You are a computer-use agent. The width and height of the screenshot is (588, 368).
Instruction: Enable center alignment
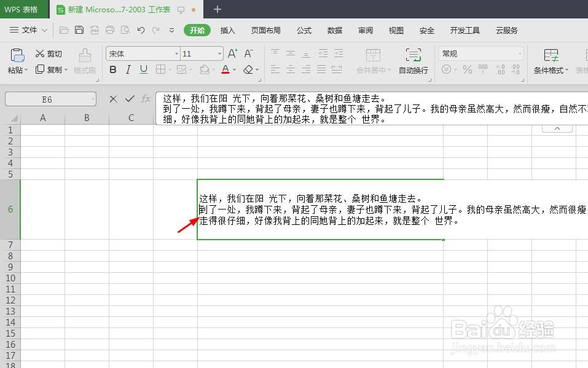(x=290, y=69)
